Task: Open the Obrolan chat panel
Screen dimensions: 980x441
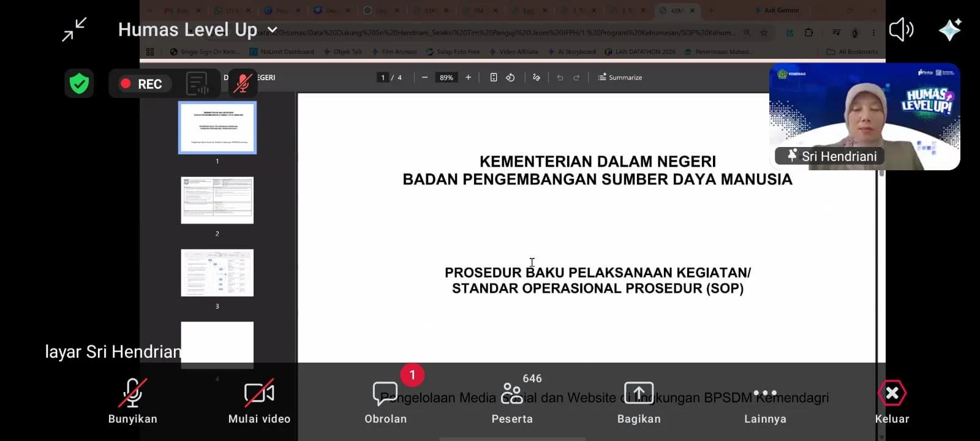Action: tap(385, 402)
